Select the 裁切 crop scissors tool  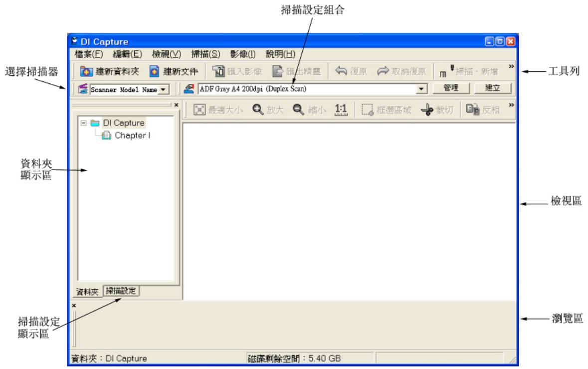click(x=427, y=110)
